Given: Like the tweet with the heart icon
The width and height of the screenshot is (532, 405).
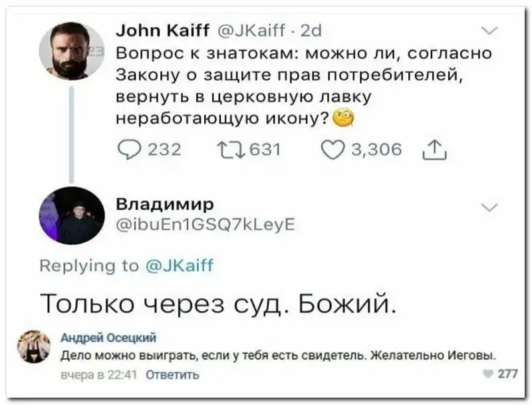Looking at the screenshot, I should pyautogui.click(x=331, y=150).
